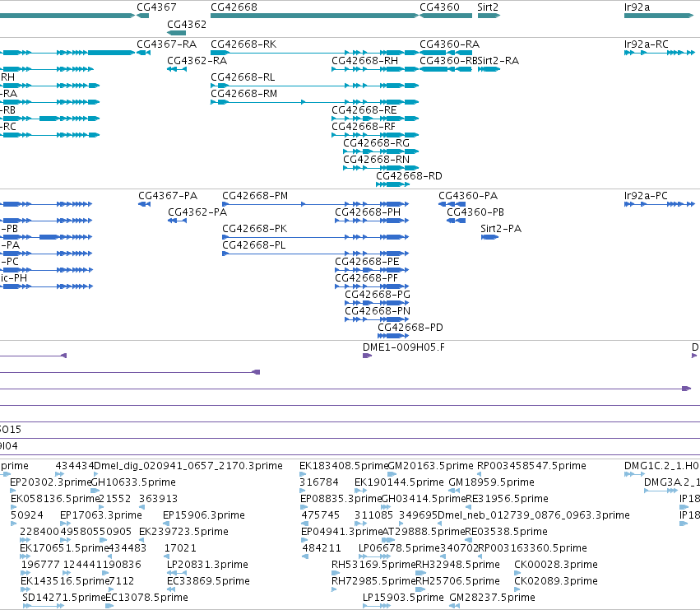
Task: Click transcript CG4362-RA label
Action: click(x=197, y=61)
